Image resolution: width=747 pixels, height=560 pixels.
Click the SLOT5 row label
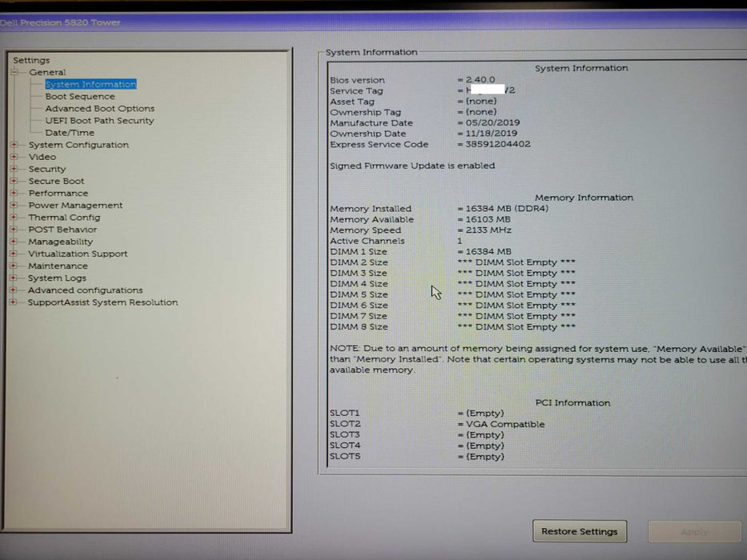coord(345,456)
